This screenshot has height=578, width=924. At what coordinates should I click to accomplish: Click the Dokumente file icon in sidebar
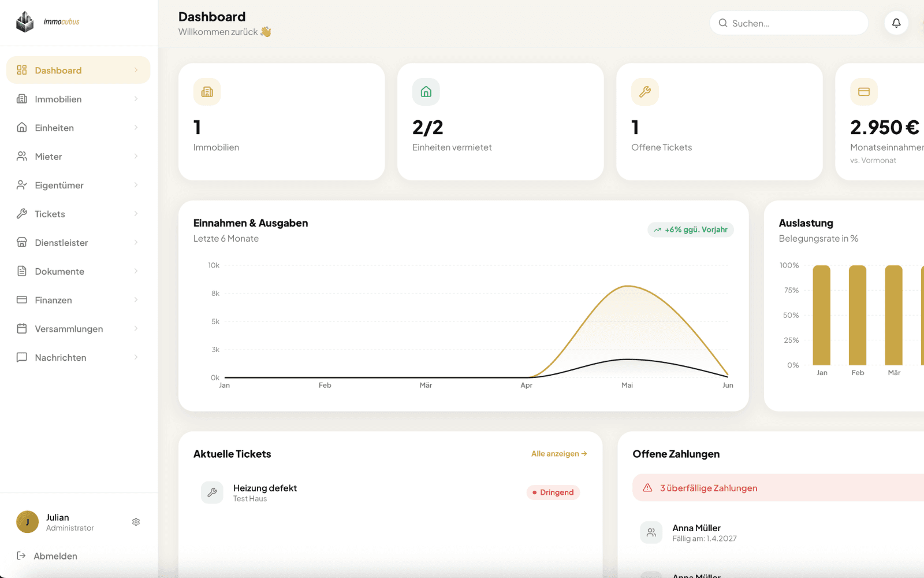coord(22,271)
